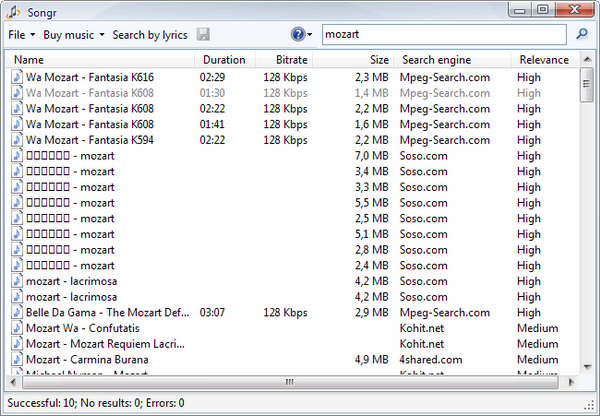Screen dimensions: 600x416
Task: Click the Songr app icon in title bar
Action: click(13, 12)
